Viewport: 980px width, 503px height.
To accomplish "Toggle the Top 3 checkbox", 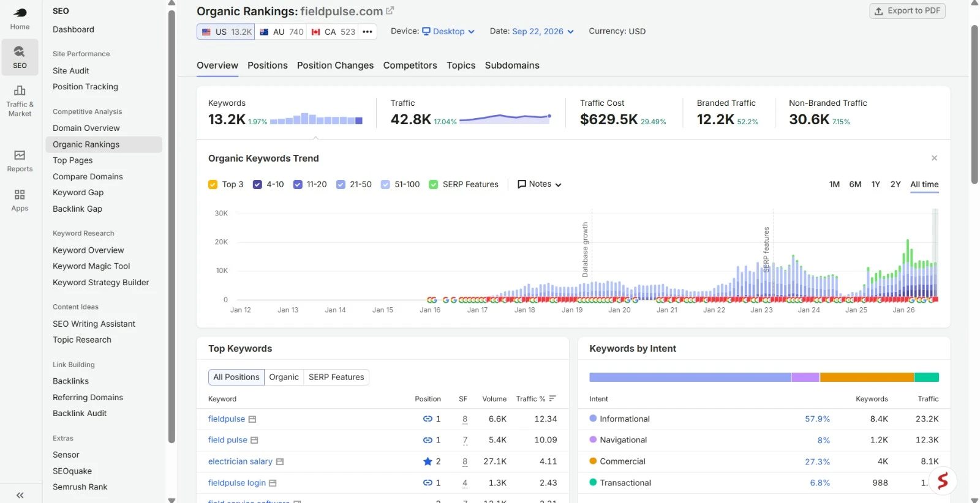I will click(213, 184).
